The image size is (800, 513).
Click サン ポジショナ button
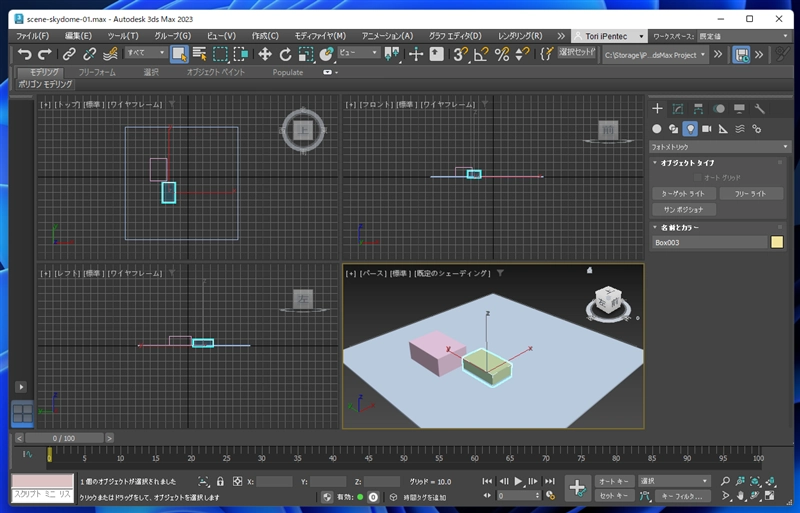click(x=683, y=210)
